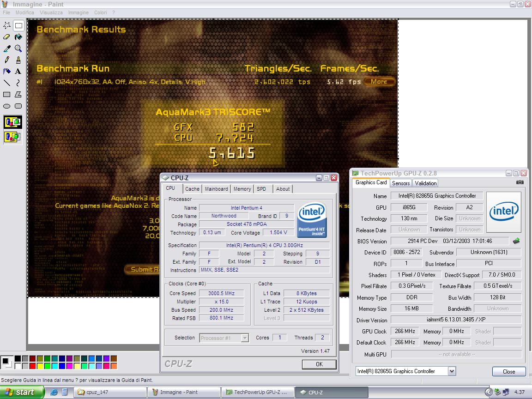Screen dimensions: 532x399
Task: Enable opaque selection mode option
Action: pyautogui.click(x=12, y=122)
